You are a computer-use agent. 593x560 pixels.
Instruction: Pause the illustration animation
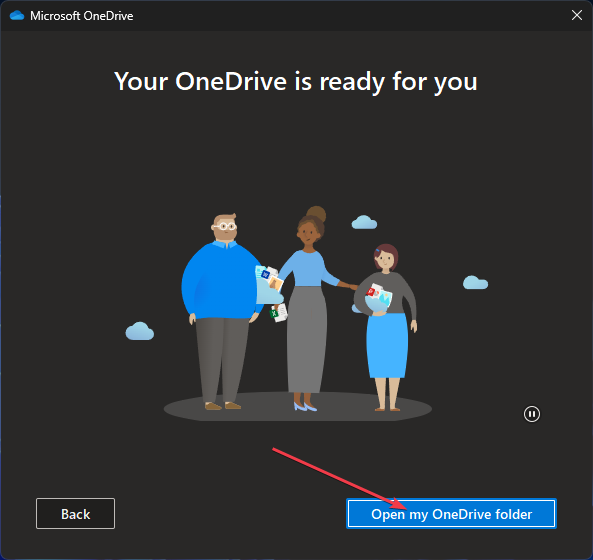click(x=532, y=414)
